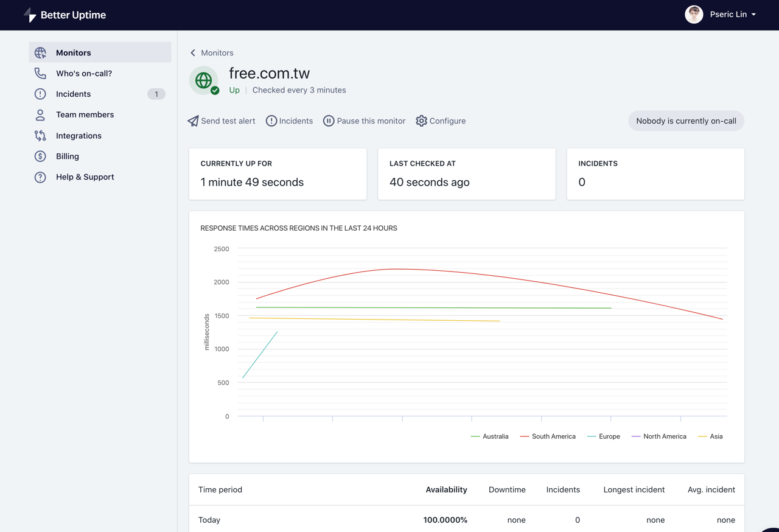779x532 pixels.
Task: Click the 100.0000% availability value
Action: click(x=445, y=520)
